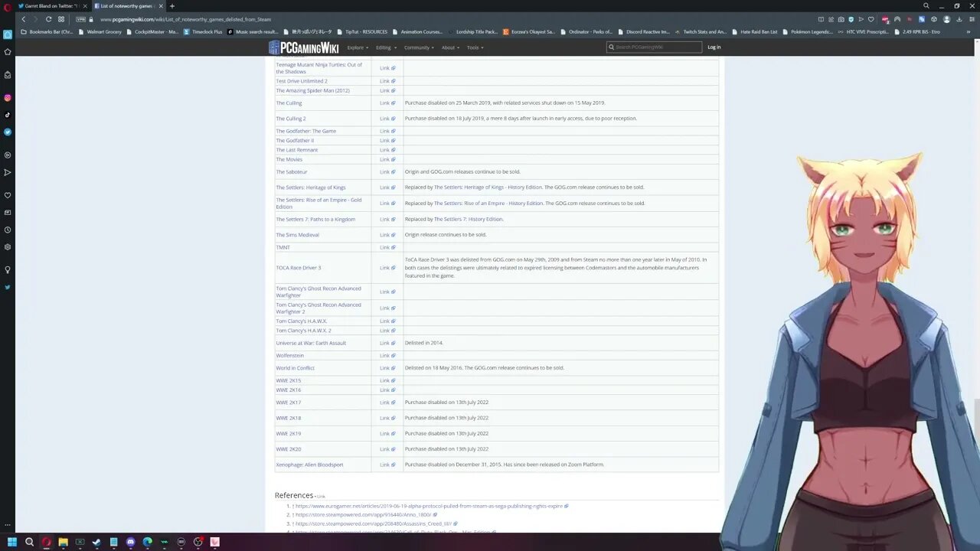Click the external-link icon in The Culling row
This screenshot has width=980, height=551.
[x=394, y=103]
